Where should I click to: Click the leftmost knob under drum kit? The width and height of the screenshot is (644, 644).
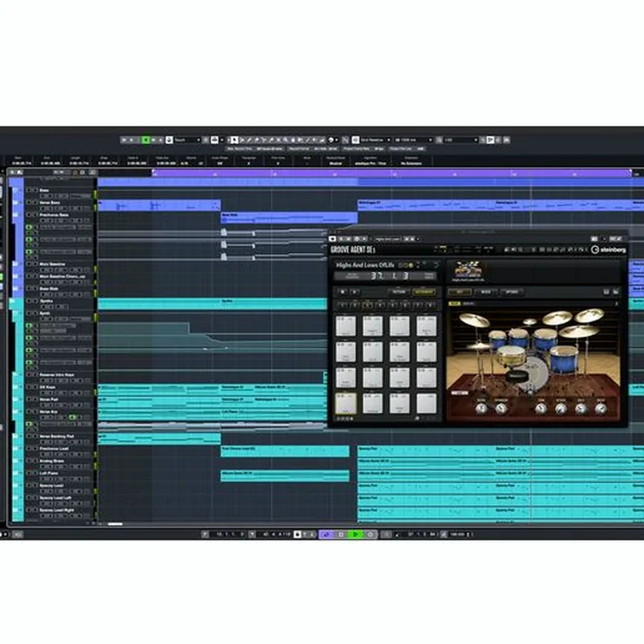tap(481, 408)
